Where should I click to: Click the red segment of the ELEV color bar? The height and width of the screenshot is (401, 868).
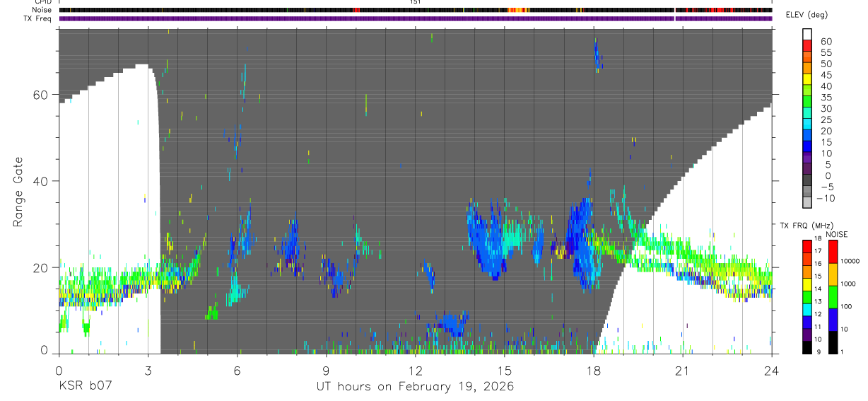[x=807, y=46]
